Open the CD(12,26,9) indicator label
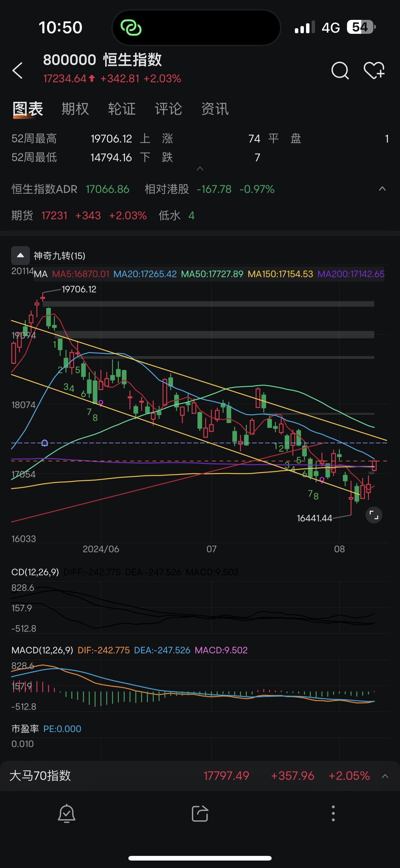Image resolution: width=400 pixels, height=868 pixels. click(35, 572)
